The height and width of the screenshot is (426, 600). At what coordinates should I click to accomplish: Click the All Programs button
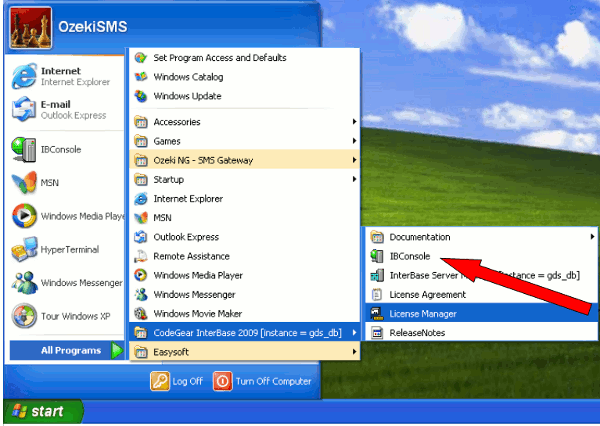67,350
